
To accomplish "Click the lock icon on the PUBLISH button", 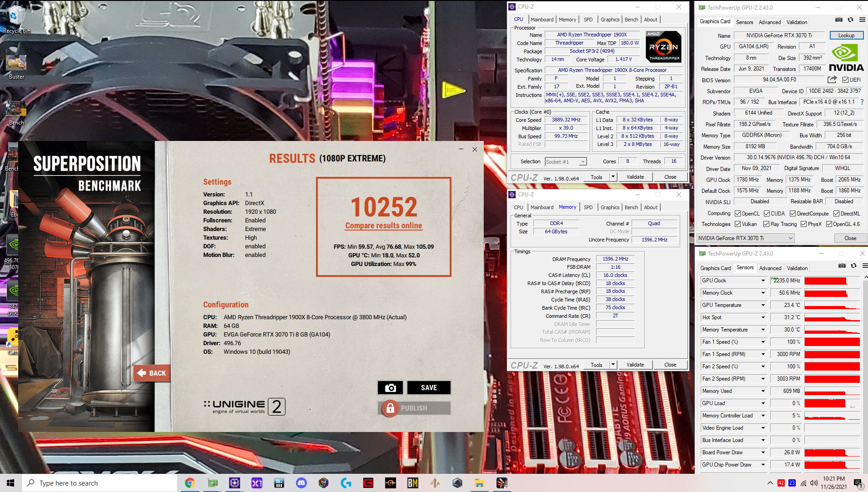I will tap(390, 408).
